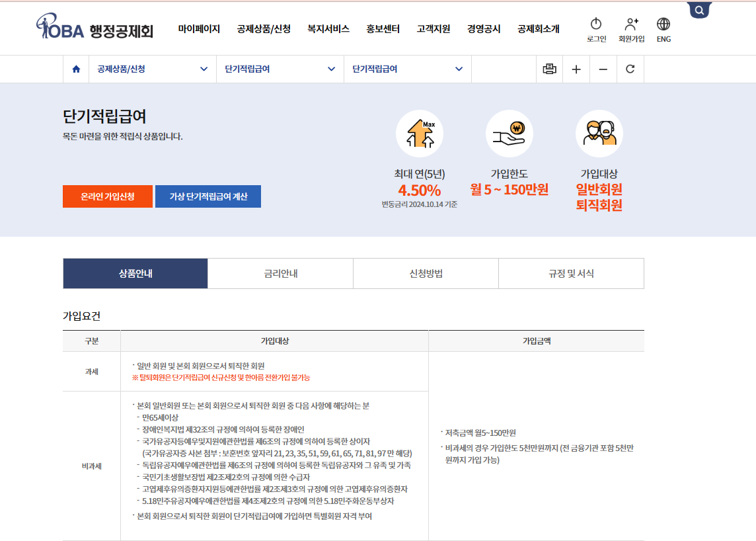The width and height of the screenshot is (756, 541).
Task: Click the 월 5 ~ 150만원 limit text
Action: click(x=509, y=190)
